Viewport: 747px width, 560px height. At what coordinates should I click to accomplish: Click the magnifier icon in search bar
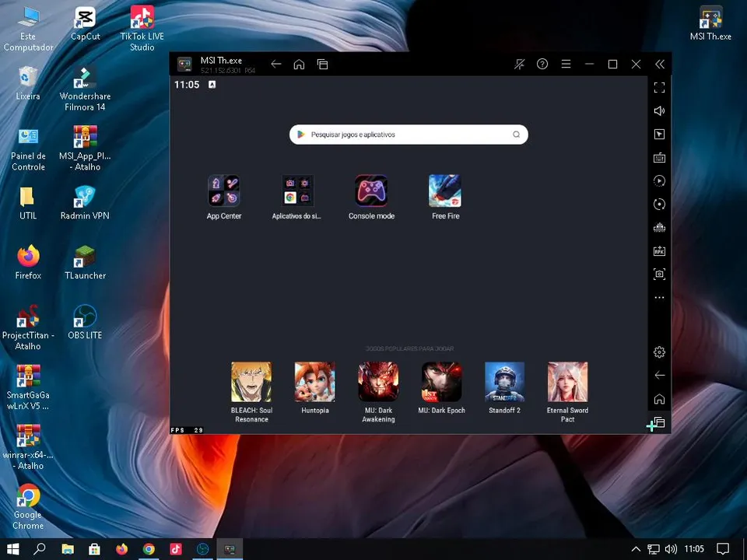coord(516,135)
